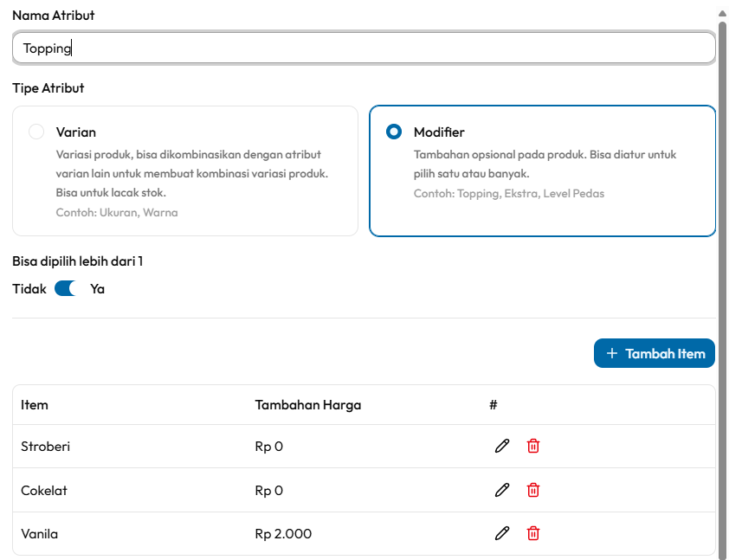This screenshot has width=729, height=560.
Task: Click the Nama Atribut label
Action: (54, 16)
